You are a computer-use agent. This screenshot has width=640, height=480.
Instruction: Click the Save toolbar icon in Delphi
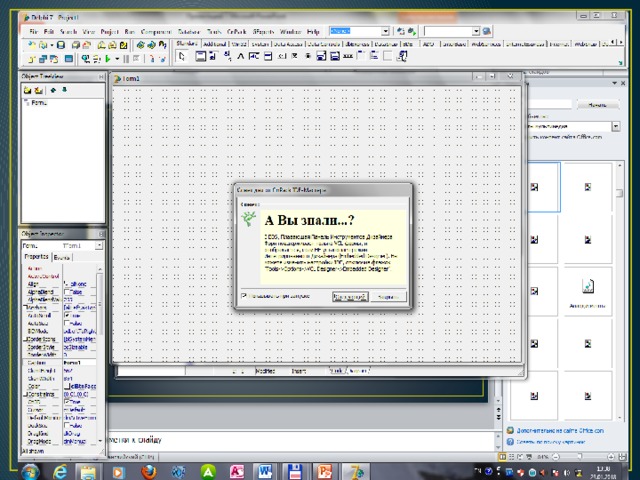(61, 45)
